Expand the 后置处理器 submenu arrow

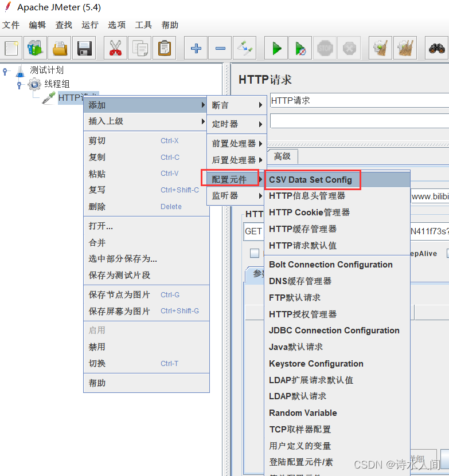pos(260,160)
